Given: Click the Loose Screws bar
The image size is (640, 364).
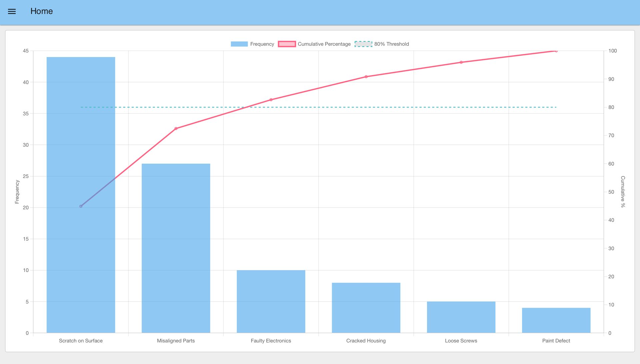Looking at the screenshot, I should click(x=461, y=316).
